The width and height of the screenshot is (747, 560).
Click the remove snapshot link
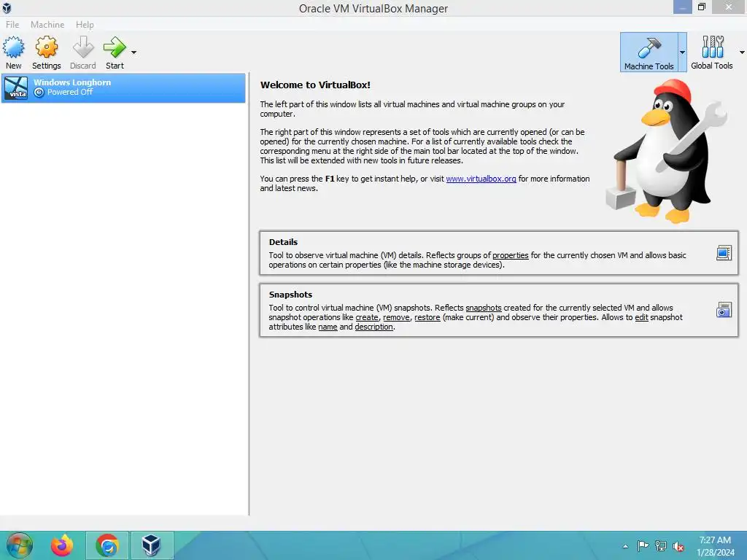coord(396,317)
